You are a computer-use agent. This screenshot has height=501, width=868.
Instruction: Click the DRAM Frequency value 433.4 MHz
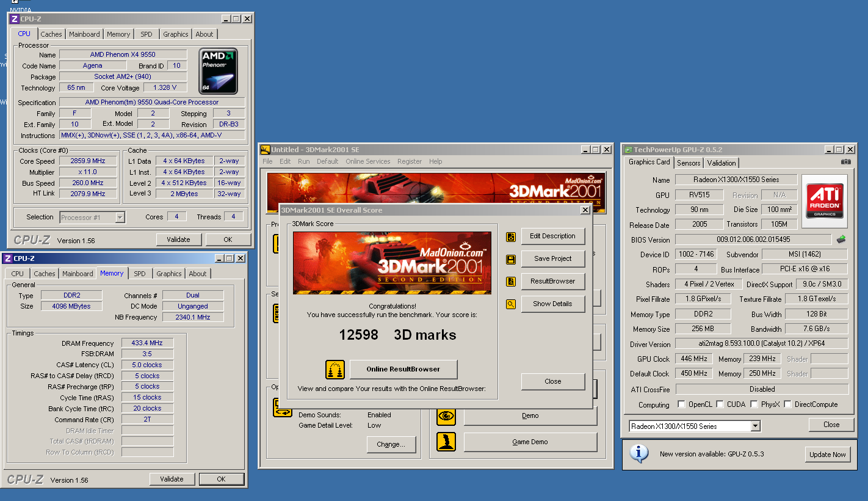point(148,343)
